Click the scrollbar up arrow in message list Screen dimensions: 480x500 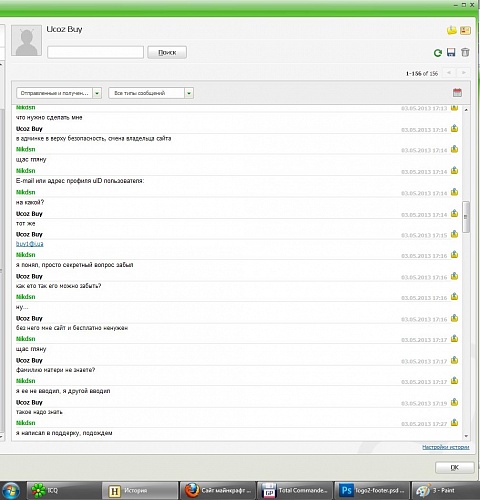466,110
